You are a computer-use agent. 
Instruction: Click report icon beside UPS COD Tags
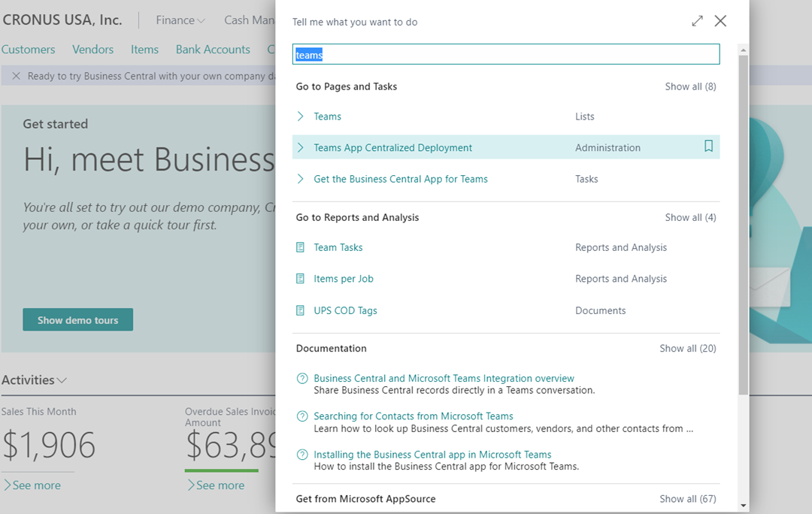[300, 310]
